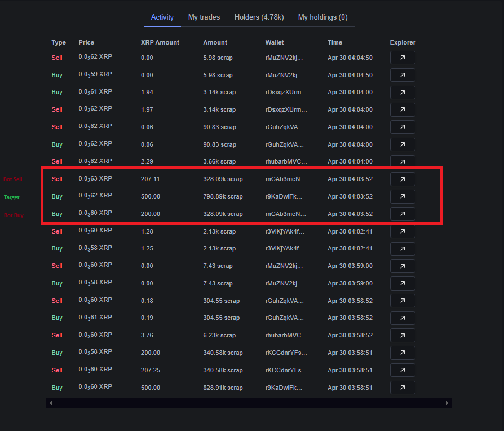This screenshot has height=431, width=504.
Task: Click the 0.0₃63 XRP price cell
Action: click(95, 179)
